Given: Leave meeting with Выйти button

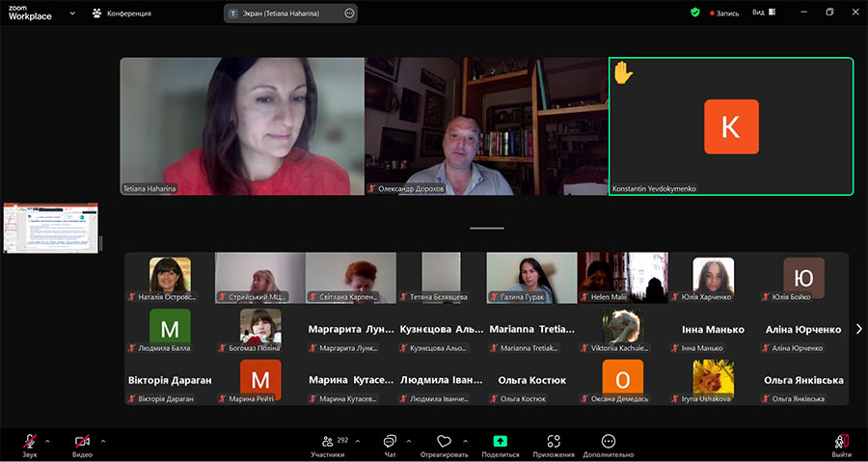Looking at the screenshot, I should [841, 446].
